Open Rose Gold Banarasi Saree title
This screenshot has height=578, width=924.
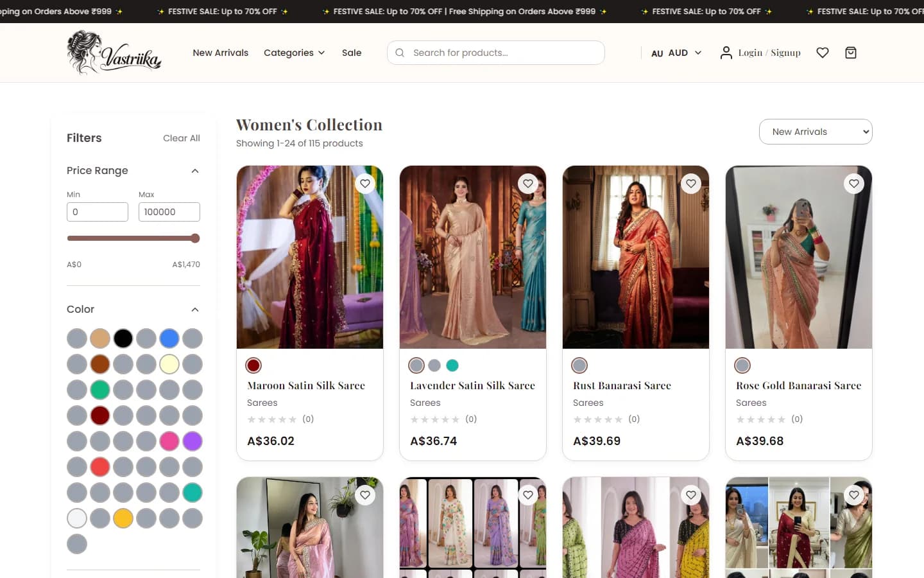click(798, 385)
